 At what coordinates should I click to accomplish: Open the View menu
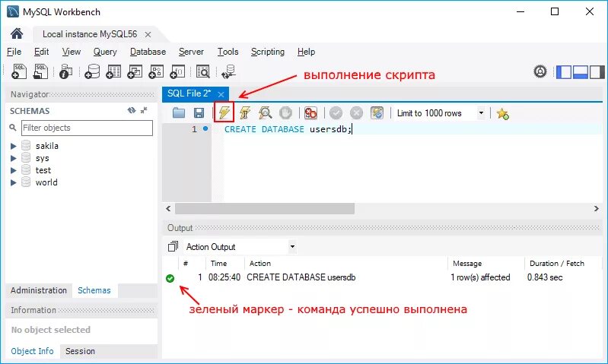pyautogui.click(x=72, y=52)
